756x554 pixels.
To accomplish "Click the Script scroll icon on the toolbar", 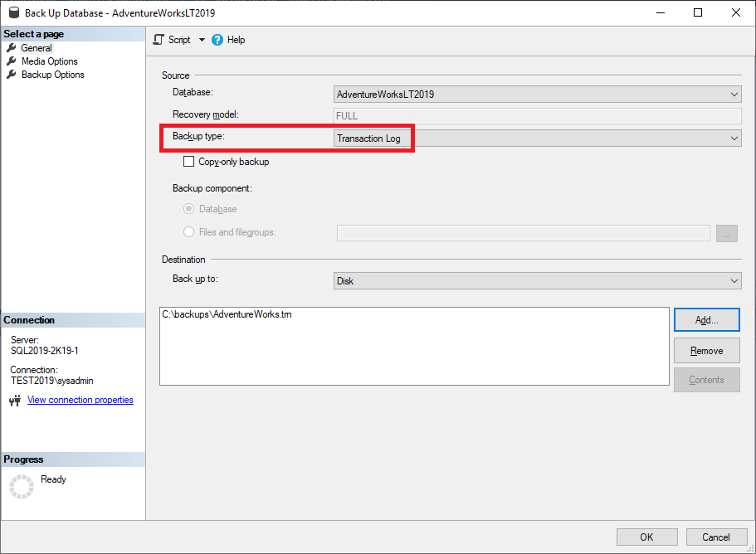I will (x=158, y=39).
